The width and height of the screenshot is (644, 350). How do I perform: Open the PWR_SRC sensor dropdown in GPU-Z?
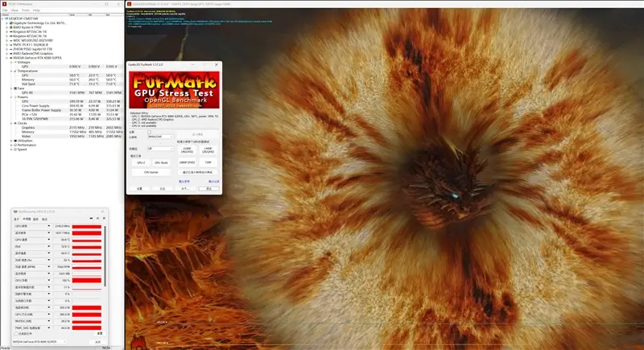pos(49,327)
